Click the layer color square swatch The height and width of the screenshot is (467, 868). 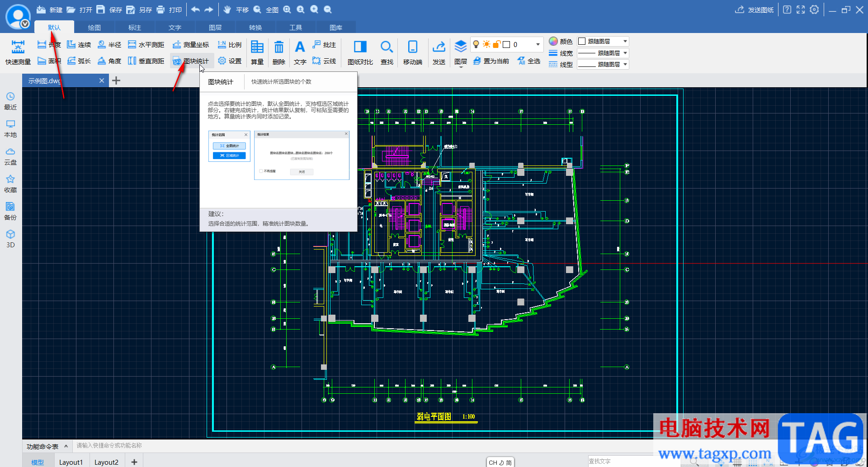[x=506, y=44]
